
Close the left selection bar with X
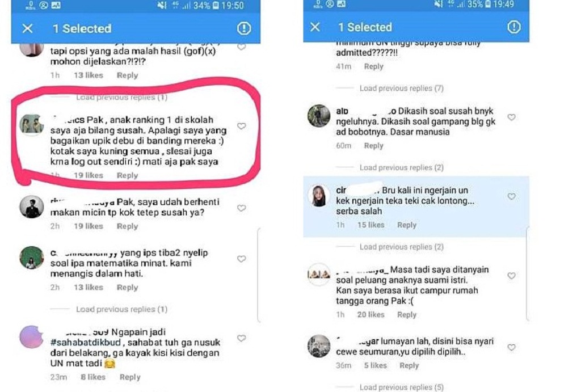coord(27,28)
